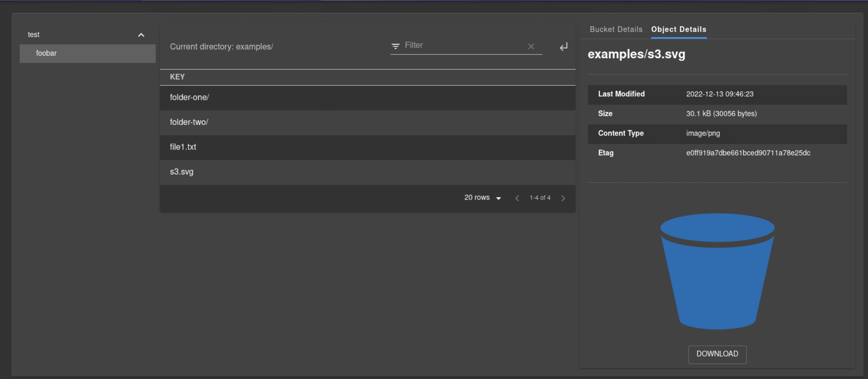Click the Current directory: examples/ label

point(221,47)
